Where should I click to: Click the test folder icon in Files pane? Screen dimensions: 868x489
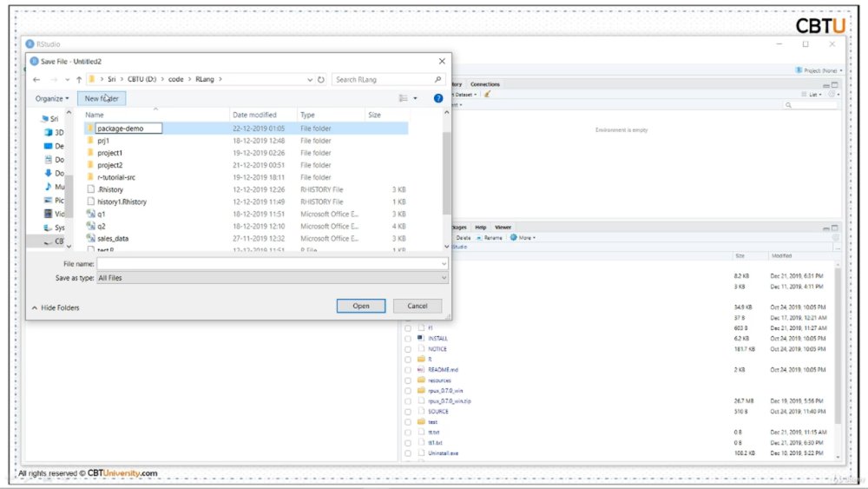click(421, 421)
